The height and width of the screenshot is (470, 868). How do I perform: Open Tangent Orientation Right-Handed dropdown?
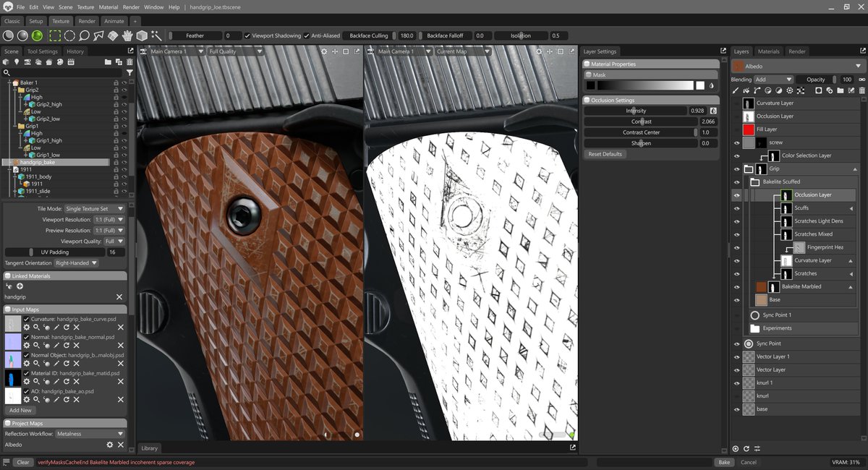click(76, 263)
